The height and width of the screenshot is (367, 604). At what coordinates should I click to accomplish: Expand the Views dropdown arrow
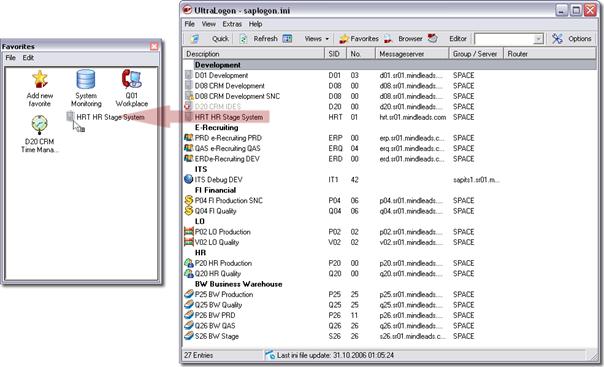[327, 39]
